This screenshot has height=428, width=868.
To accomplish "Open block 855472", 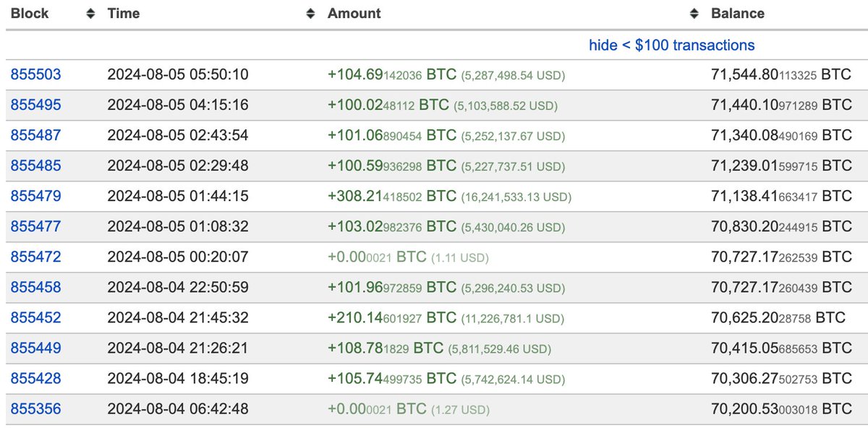I will [35, 257].
